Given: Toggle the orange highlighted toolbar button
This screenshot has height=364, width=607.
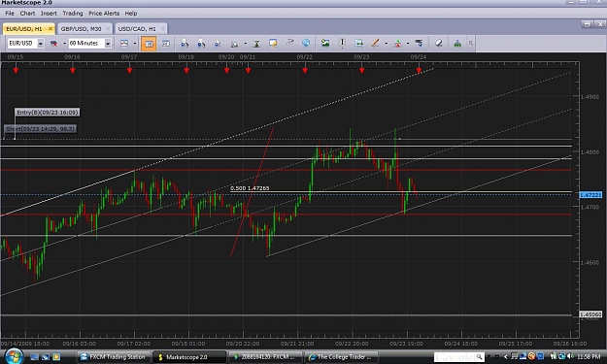Looking at the screenshot, I should click(149, 44).
